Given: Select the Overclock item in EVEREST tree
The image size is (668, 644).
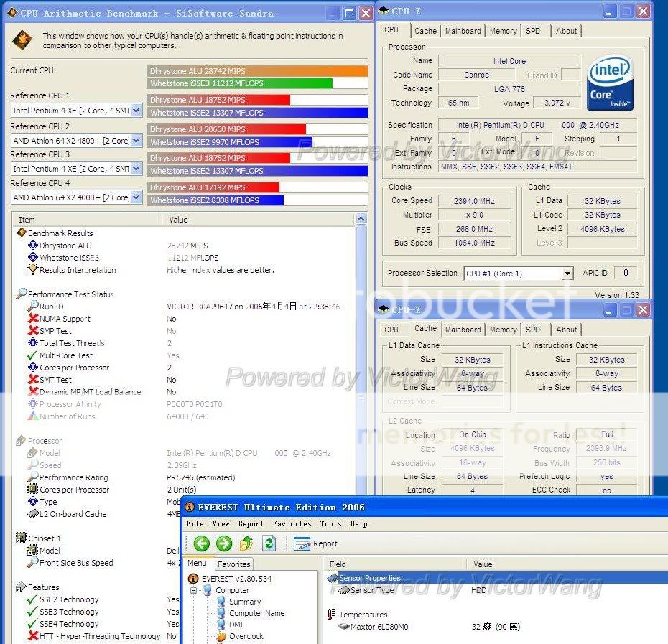Looking at the screenshot, I should tap(246, 636).
